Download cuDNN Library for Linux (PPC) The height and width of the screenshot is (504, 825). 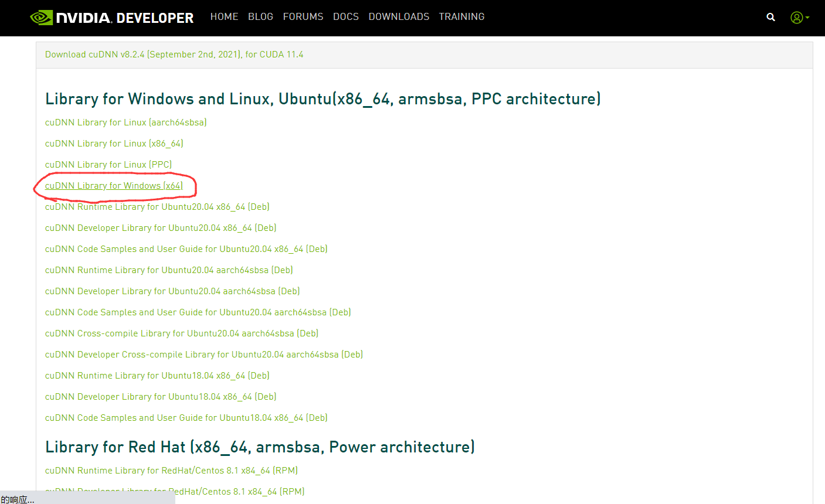(108, 165)
